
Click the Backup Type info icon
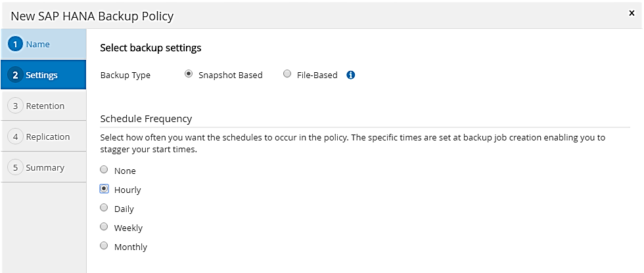351,75
